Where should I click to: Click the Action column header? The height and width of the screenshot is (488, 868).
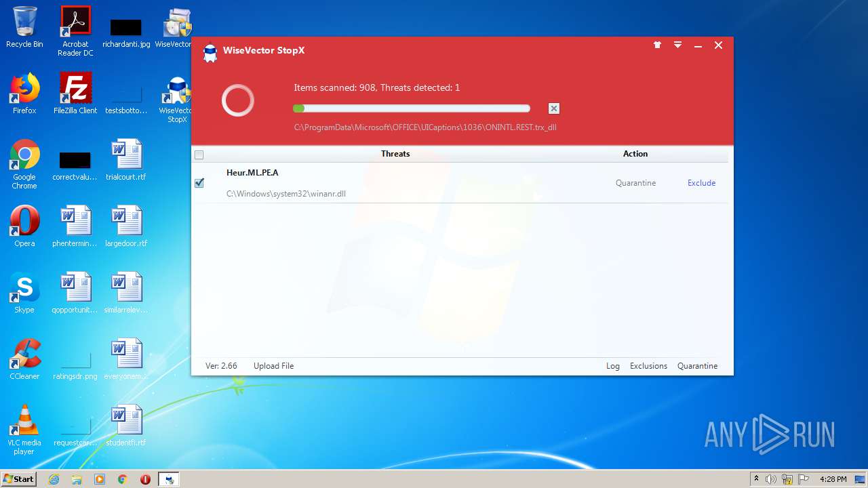(635, 154)
